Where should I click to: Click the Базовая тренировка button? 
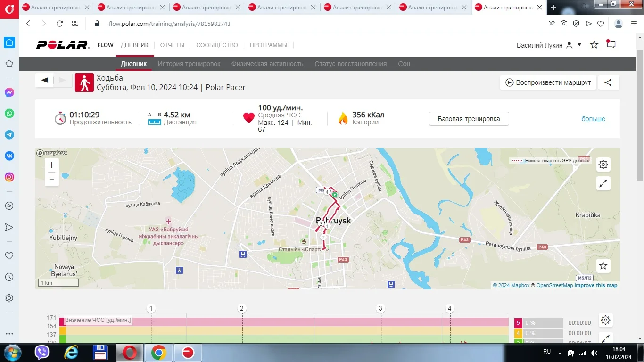[x=469, y=119]
